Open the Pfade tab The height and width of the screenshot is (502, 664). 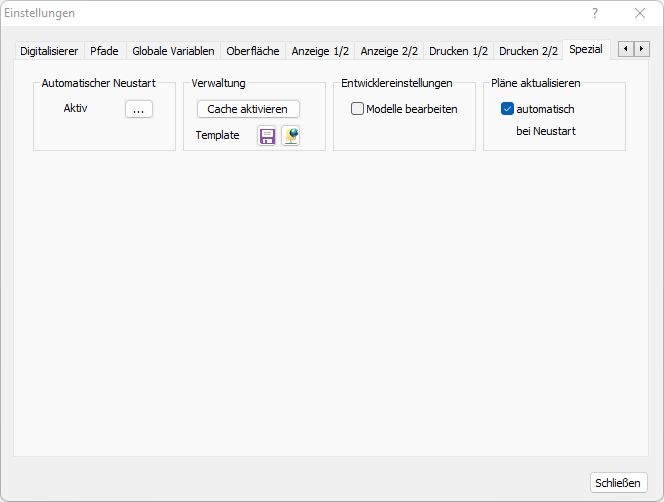coord(104,51)
